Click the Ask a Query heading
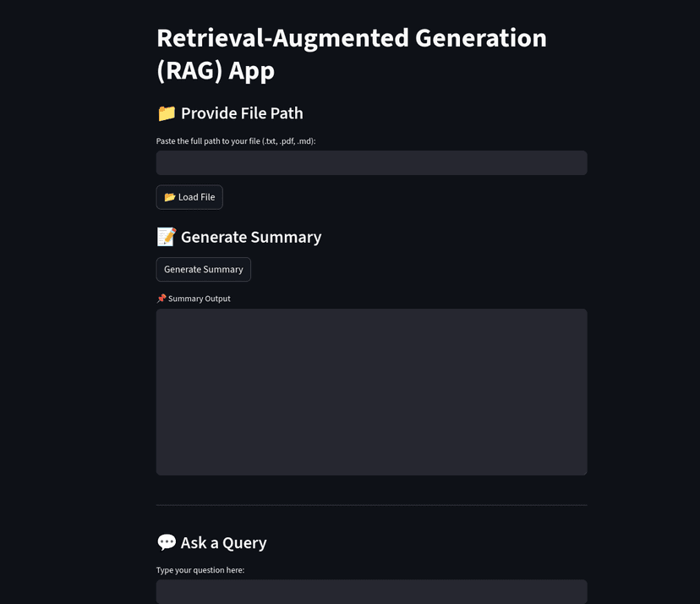Screen dimensions: 700x604 (x=211, y=541)
